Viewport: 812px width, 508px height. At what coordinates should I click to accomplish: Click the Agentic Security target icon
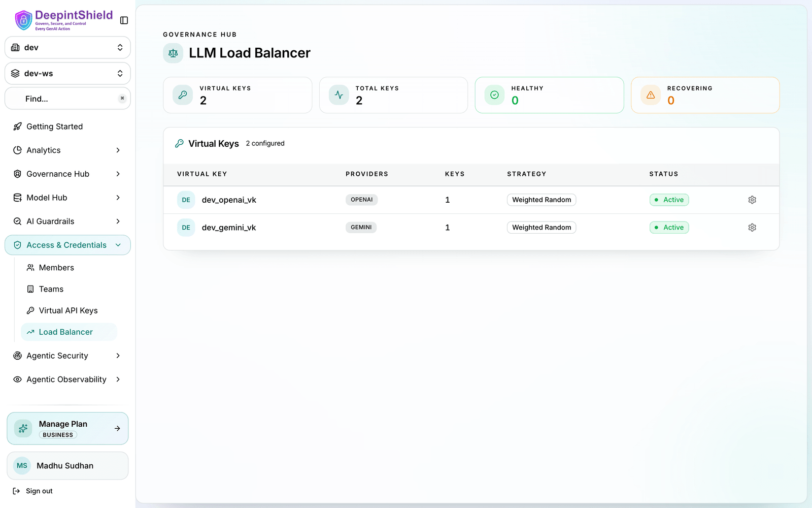pyautogui.click(x=17, y=356)
